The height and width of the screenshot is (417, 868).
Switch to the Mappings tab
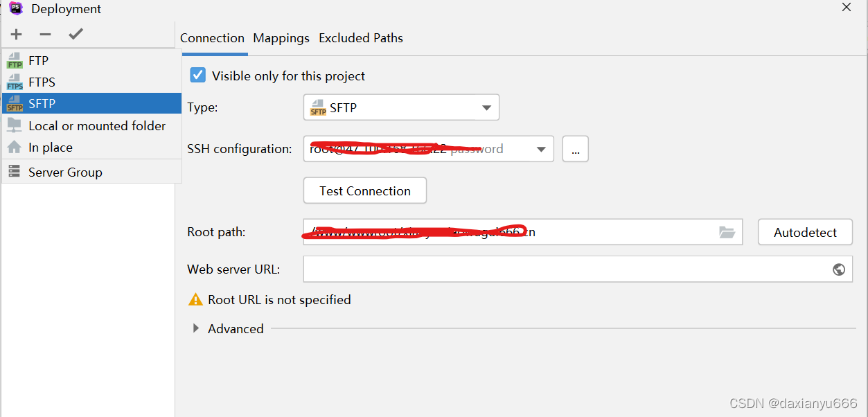click(281, 38)
